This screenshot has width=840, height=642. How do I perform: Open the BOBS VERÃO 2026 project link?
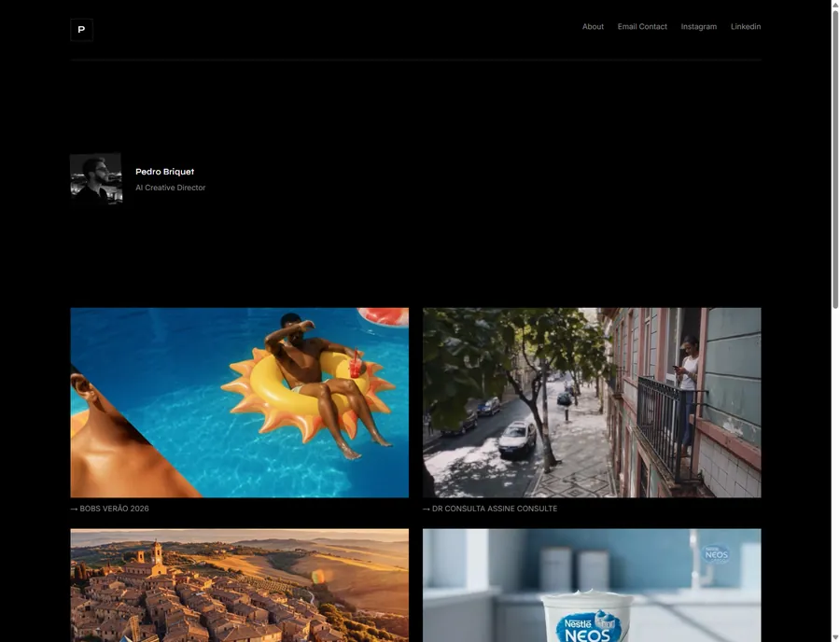click(110, 509)
